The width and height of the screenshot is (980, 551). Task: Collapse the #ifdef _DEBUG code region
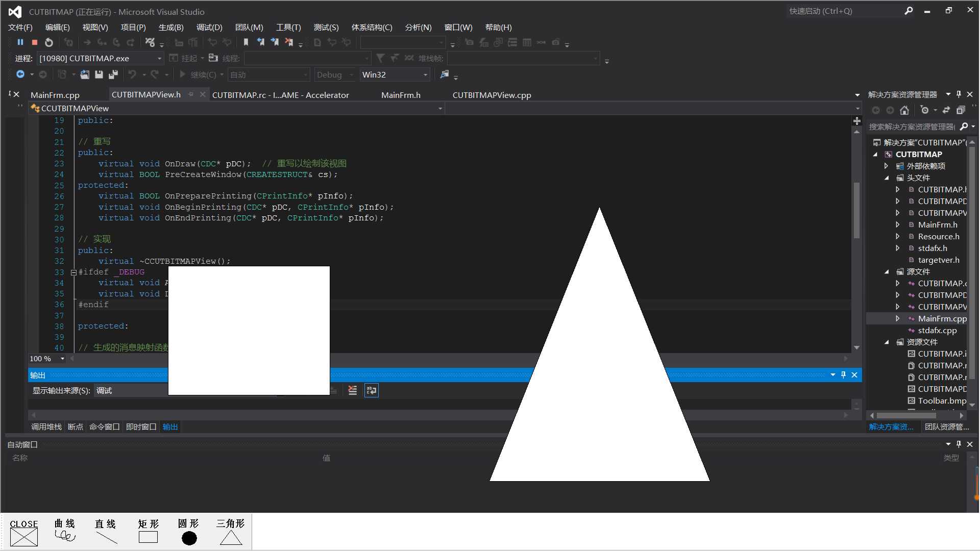(x=73, y=272)
